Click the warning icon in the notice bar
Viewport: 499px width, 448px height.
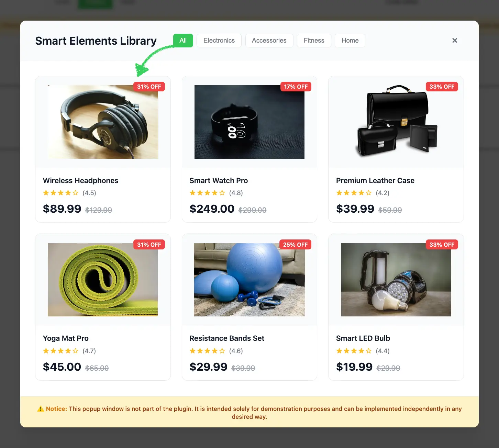[41, 409]
